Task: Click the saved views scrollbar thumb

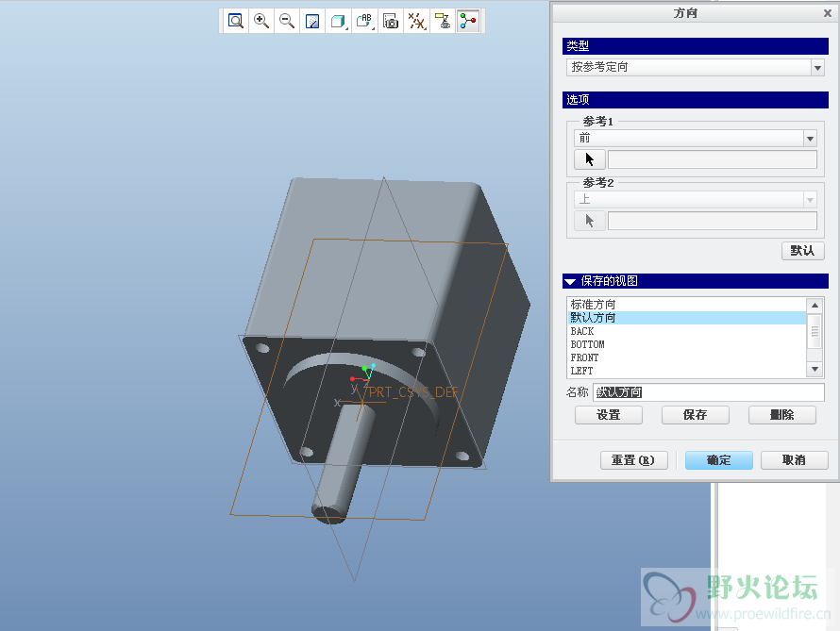Action: point(815,332)
